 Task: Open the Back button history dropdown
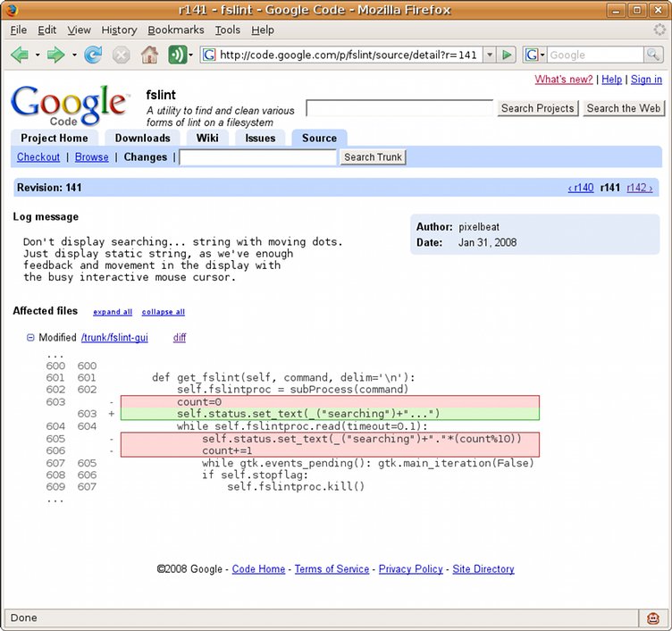point(38,55)
